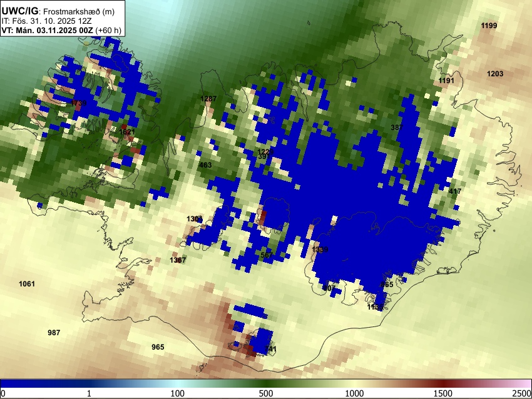Click the map value 1199
The width and height of the screenshot is (532, 399).
pos(489,26)
